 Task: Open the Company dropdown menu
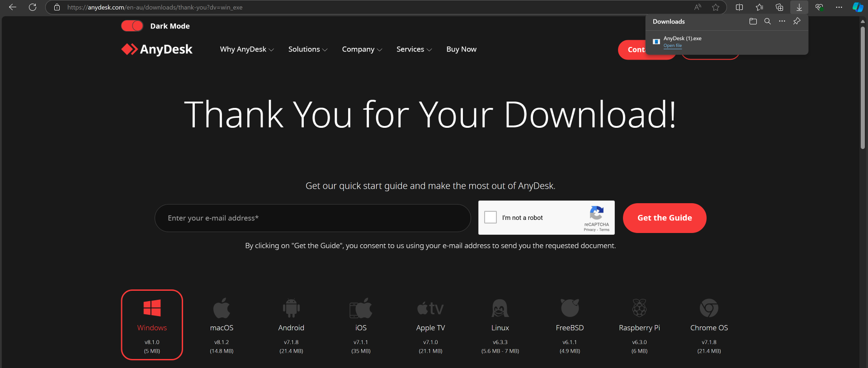tap(362, 49)
